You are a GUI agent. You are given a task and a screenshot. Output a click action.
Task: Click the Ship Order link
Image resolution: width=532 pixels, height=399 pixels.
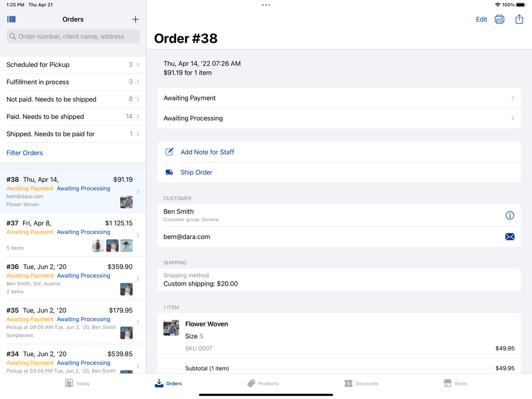196,172
